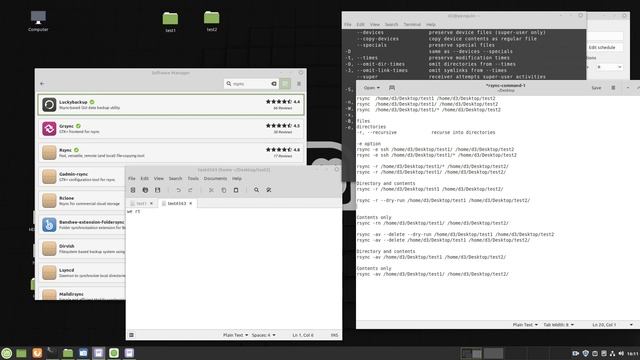Click Redo arrow in xed toolbar
The width and height of the screenshot is (640, 360).
[190, 190]
